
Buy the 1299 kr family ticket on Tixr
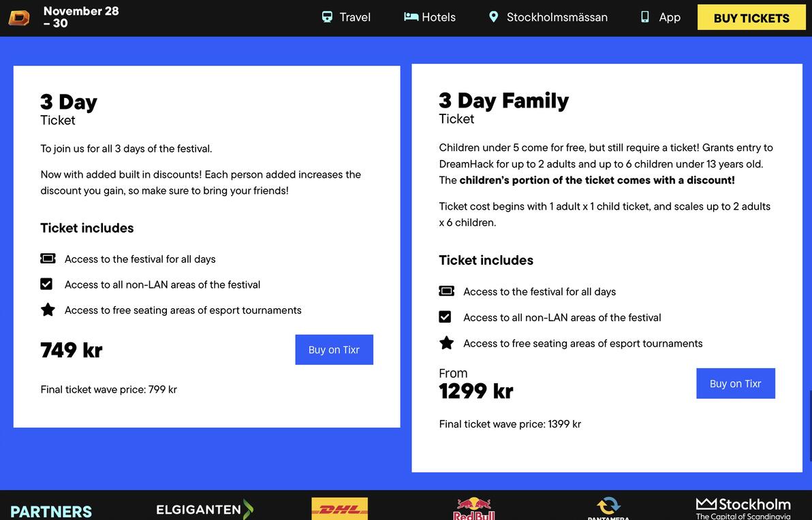735,383
